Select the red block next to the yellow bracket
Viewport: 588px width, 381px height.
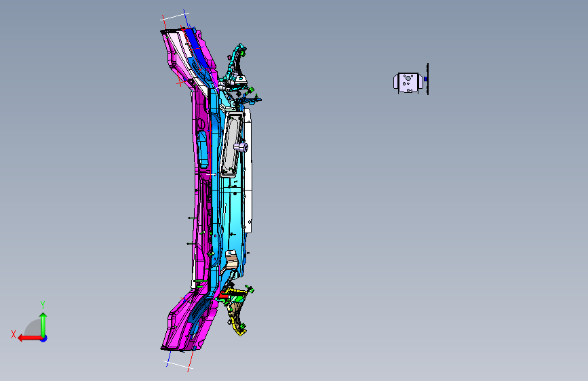coord(224,295)
